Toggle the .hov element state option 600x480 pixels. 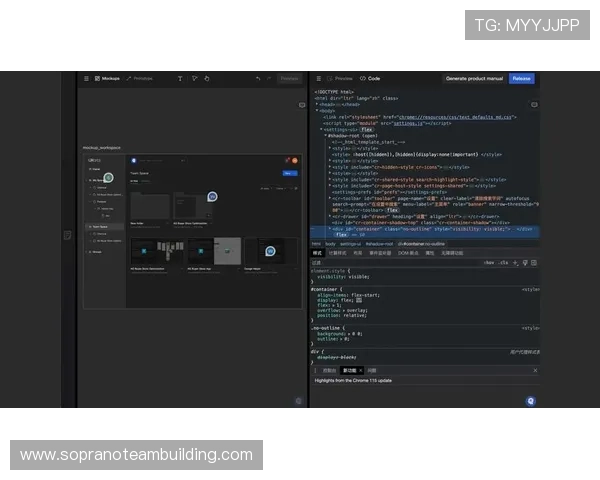[489, 262]
